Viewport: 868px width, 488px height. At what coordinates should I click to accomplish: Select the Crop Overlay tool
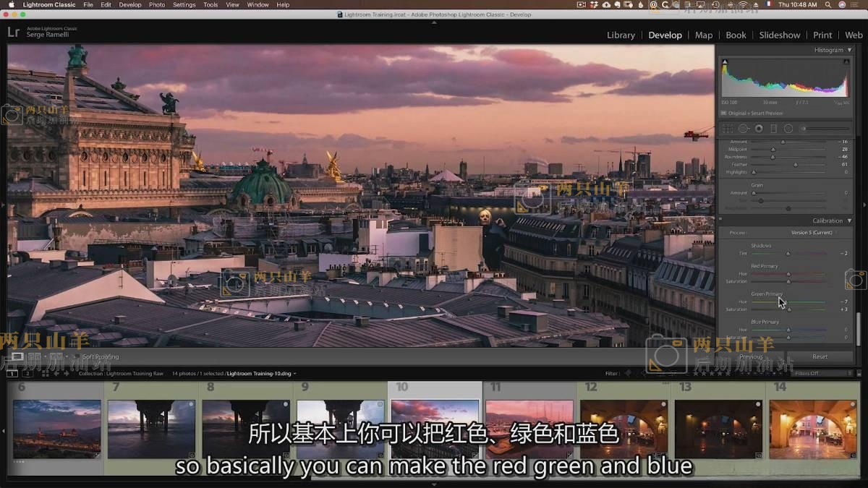point(728,129)
